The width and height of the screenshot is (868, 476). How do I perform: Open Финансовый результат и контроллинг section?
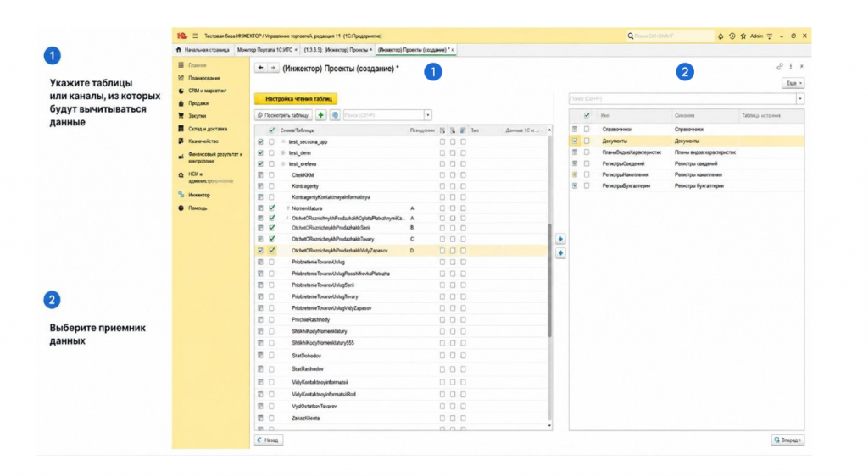coord(215,158)
